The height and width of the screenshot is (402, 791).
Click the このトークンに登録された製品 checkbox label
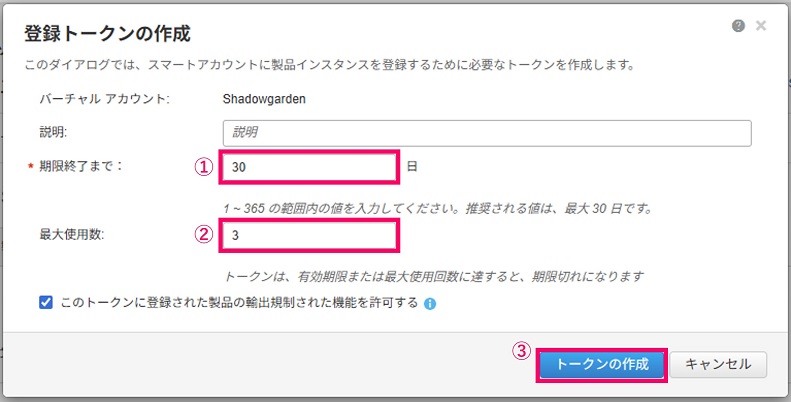(239, 303)
